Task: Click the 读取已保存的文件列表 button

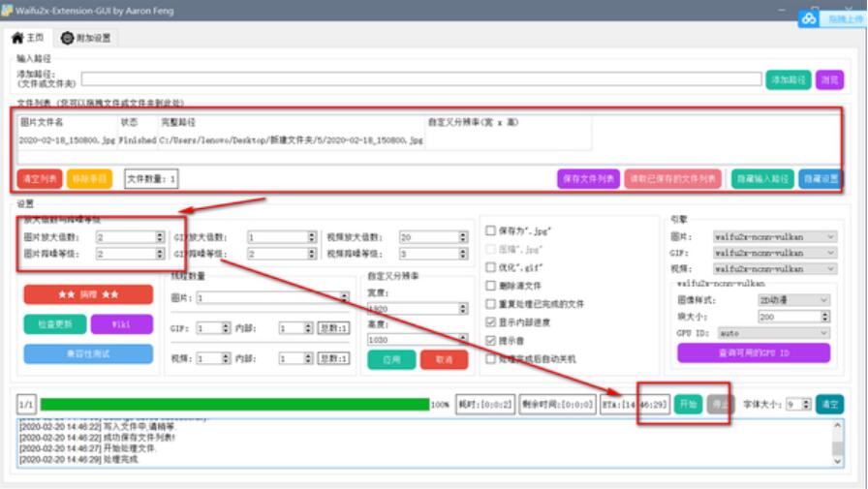Action: 672,179
